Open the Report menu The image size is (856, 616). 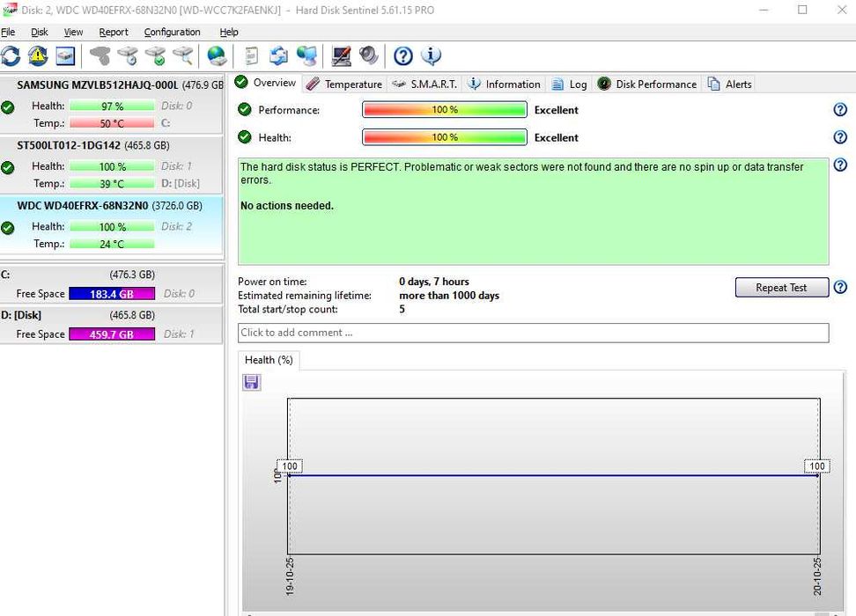click(114, 32)
